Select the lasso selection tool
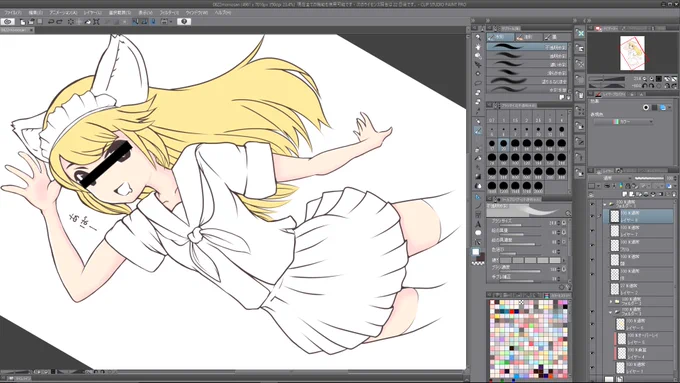The width and height of the screenshot is (680, 383). pos(478,83)
